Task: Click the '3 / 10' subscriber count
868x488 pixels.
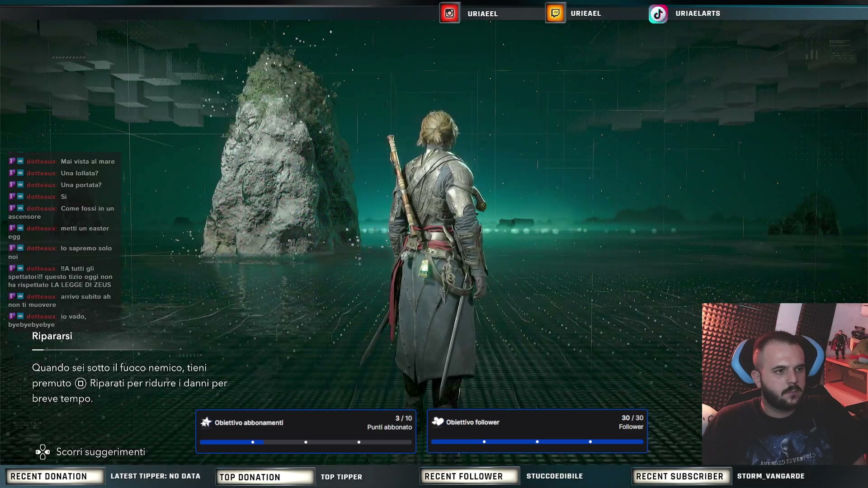Action: (404, 418)
